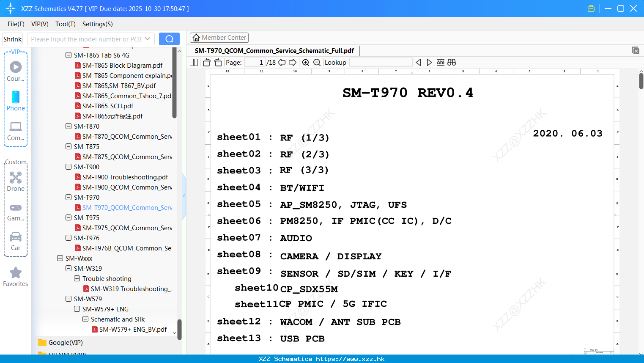Rotate page counterclockwise

(206, 63)
